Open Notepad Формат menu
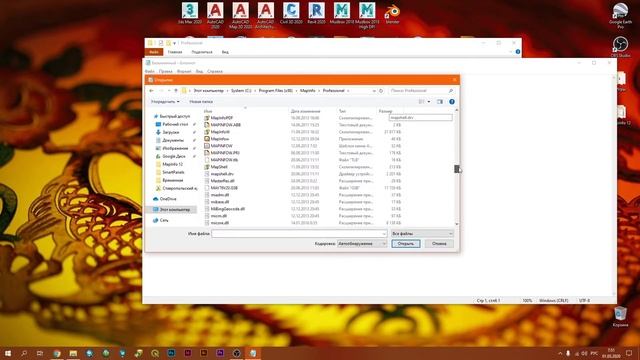This screenshot has width=640, height=360. 184,71
